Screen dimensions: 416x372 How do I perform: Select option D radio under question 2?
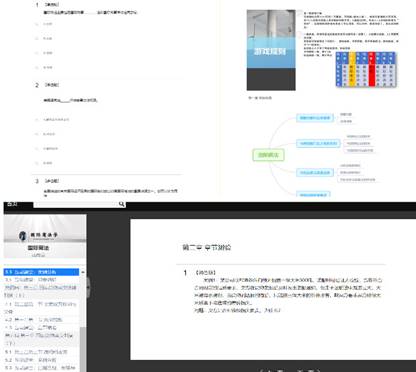[x=37, y=163]
